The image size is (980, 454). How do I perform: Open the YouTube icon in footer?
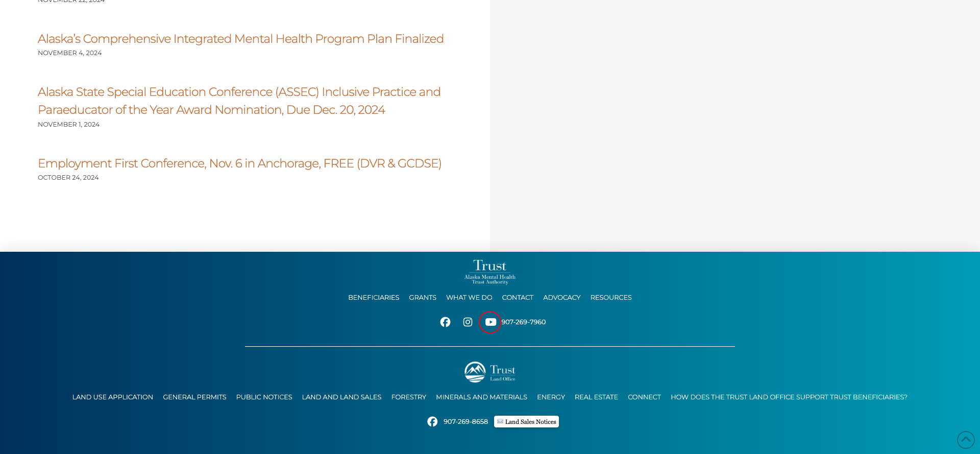(491, 322)
